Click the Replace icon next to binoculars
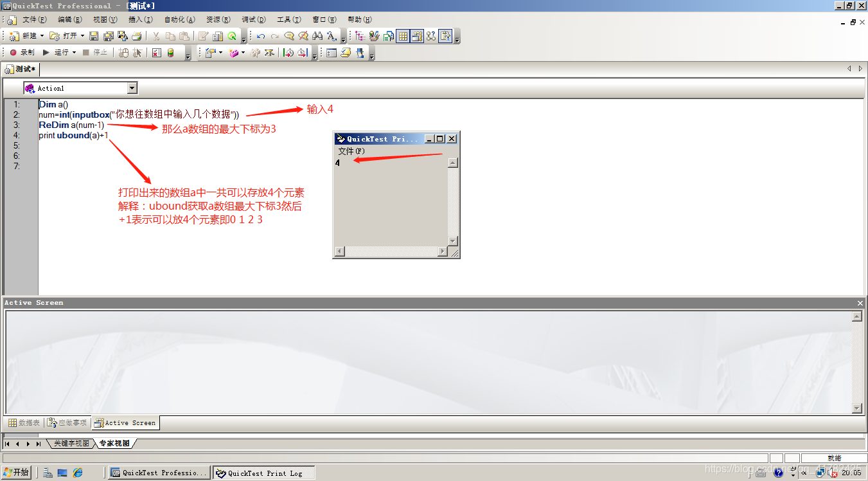The height and width of the screenshot is (481, 868). pos(332,36)
